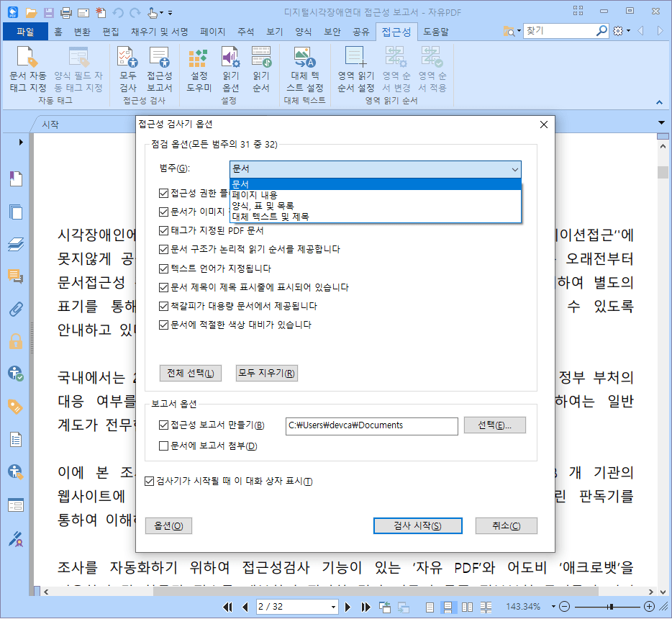Screen dimensions: 672x619
Task: Select single page view icon
Action: click(x=430, y=607)
